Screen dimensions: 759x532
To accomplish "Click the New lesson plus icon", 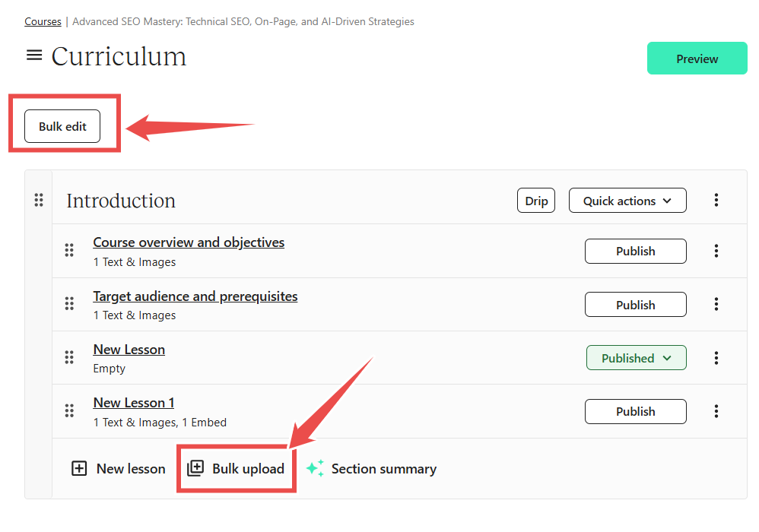I will (x=79, y=469).
